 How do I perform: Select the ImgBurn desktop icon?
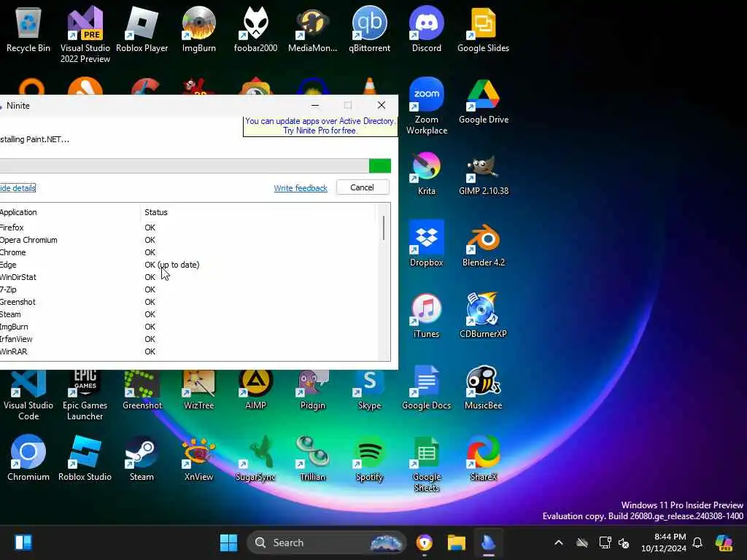pyautogui.click(x=198, y=29)
